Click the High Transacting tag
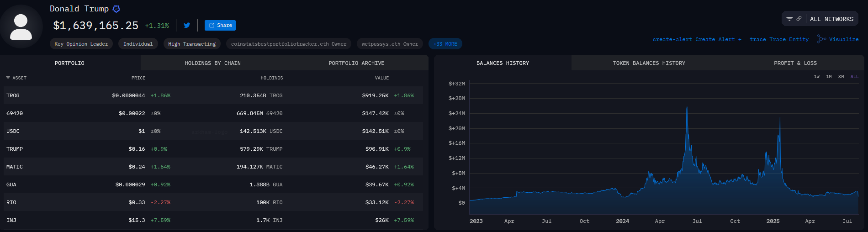868x232 pixels. pyautogui.click(x=192, y=44)
